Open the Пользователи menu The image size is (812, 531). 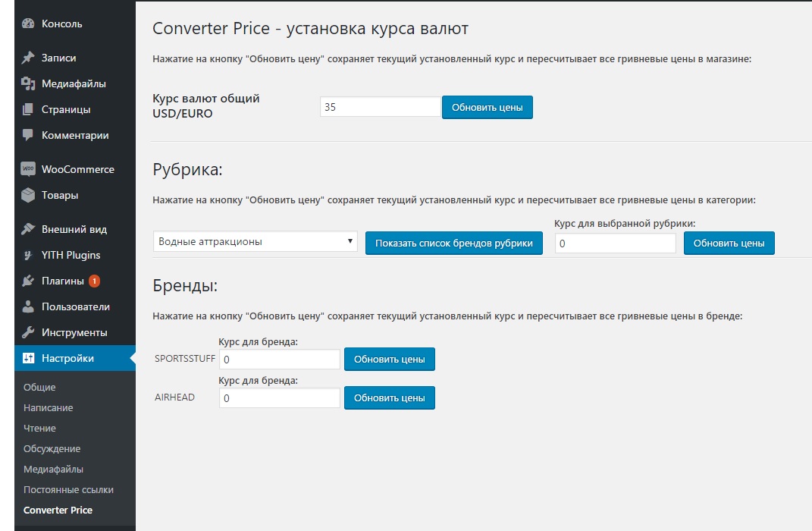pyautogui.click(x=75, y=306)
